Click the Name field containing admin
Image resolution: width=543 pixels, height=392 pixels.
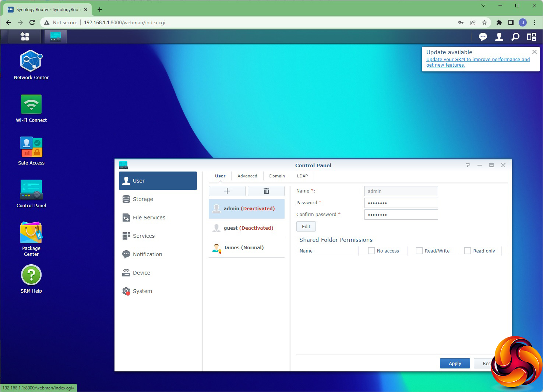(x=401, y=191)
